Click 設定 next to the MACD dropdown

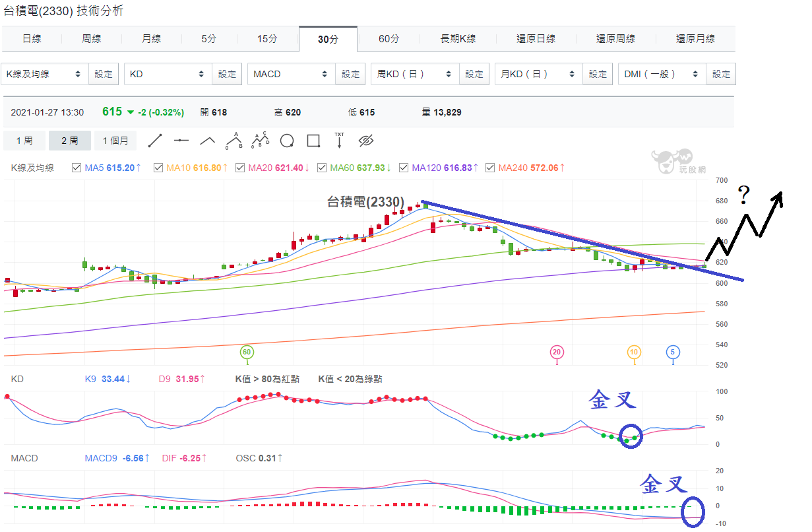click(x=351, y=74)
